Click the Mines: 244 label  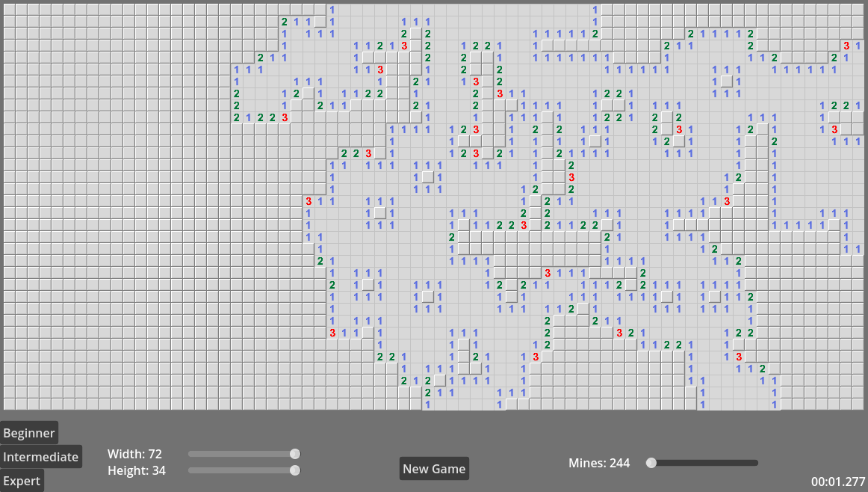tap(599, 463)
